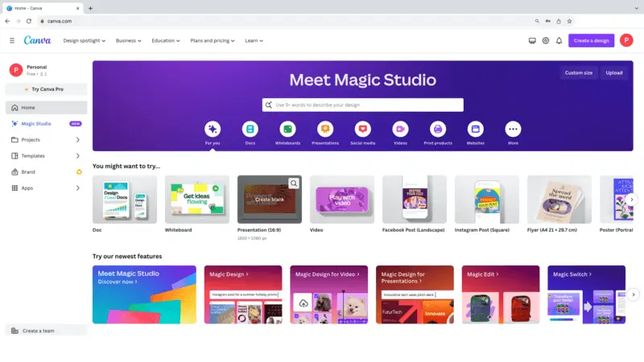This screenshot has width=644, height=362.
Task: Show next design types with arrow
Action: 632,200
